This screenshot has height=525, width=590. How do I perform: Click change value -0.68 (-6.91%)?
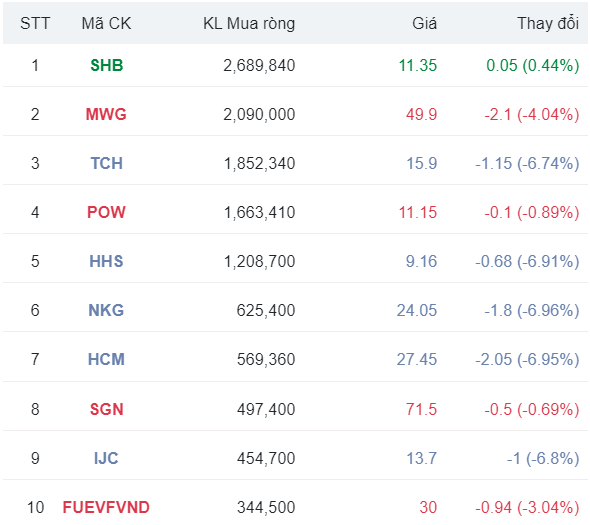[527, 261]
